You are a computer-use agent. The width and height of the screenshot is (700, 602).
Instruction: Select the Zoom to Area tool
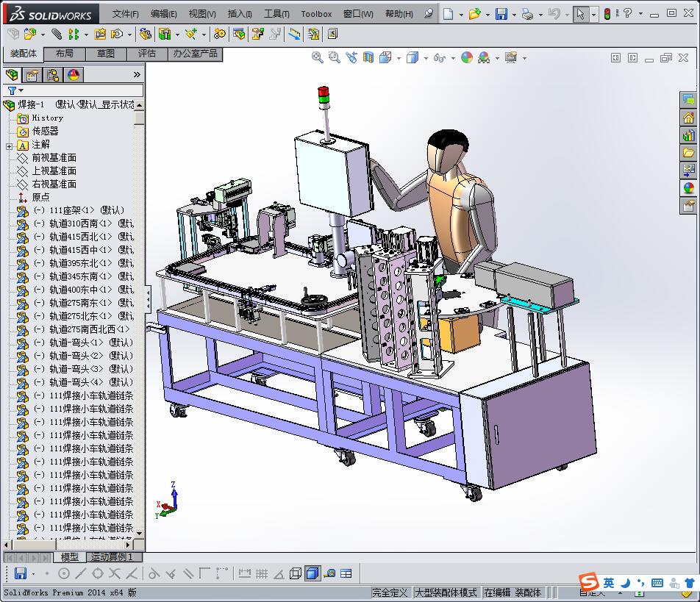[x=334, y=57]
